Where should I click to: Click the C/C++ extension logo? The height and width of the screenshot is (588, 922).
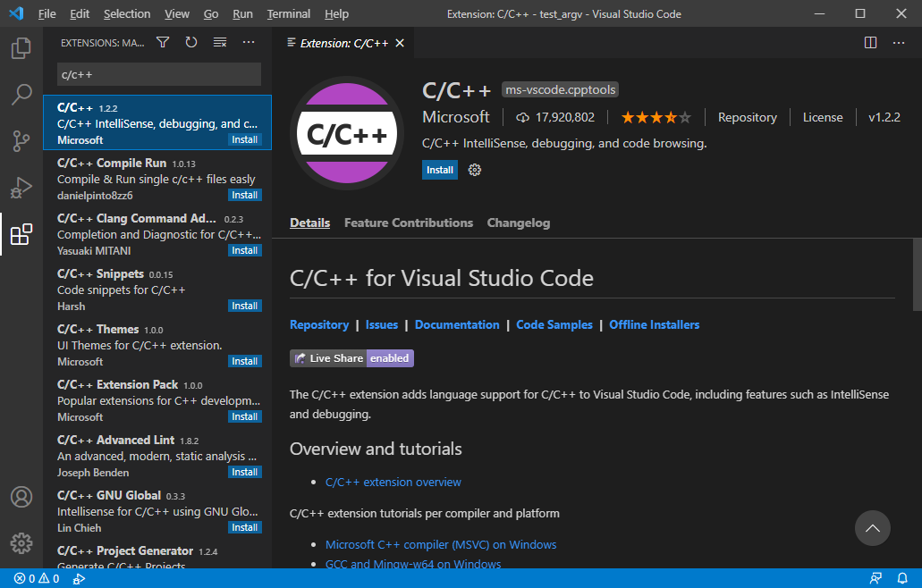pyautogui.click(x=347, y=133)
